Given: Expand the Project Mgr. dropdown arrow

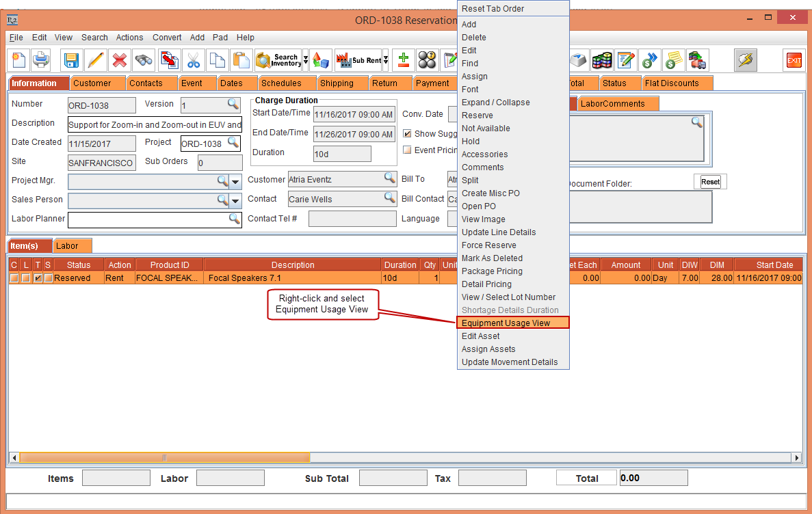Looking at the screenshot, I should pos(235,182).
